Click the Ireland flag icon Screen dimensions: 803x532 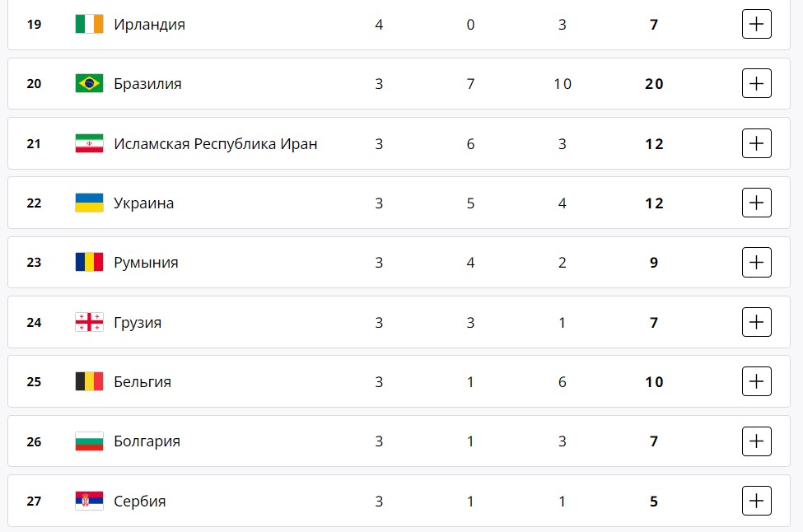[x=89, y=24]
